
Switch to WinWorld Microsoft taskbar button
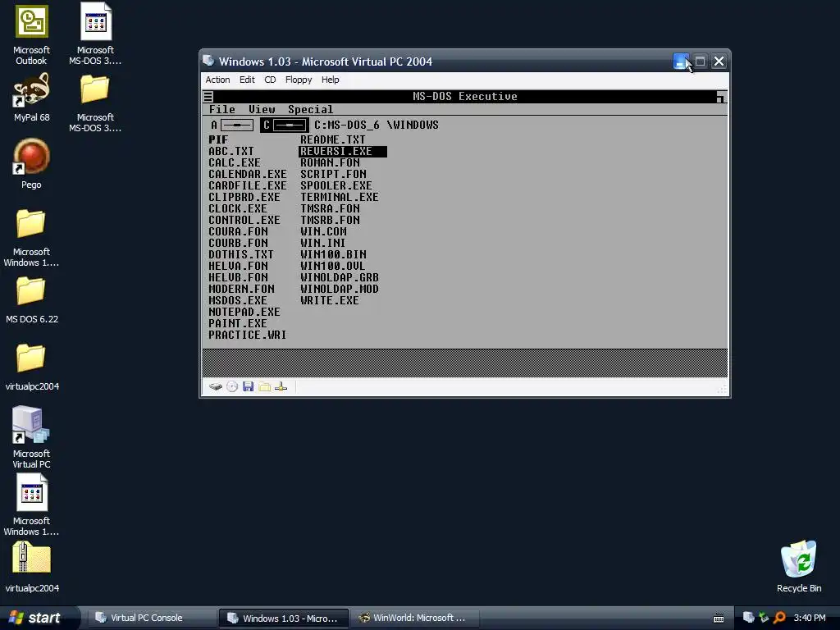pos(414,618)
